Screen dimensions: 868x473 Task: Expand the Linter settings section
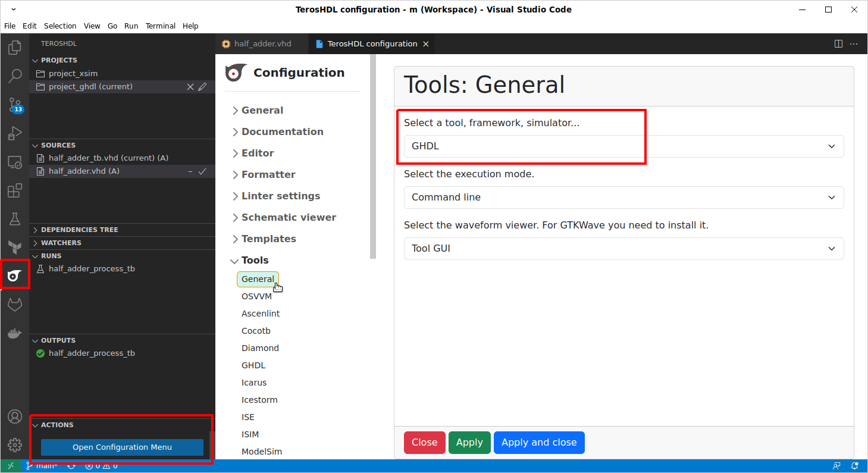click(x=275, y=196)
